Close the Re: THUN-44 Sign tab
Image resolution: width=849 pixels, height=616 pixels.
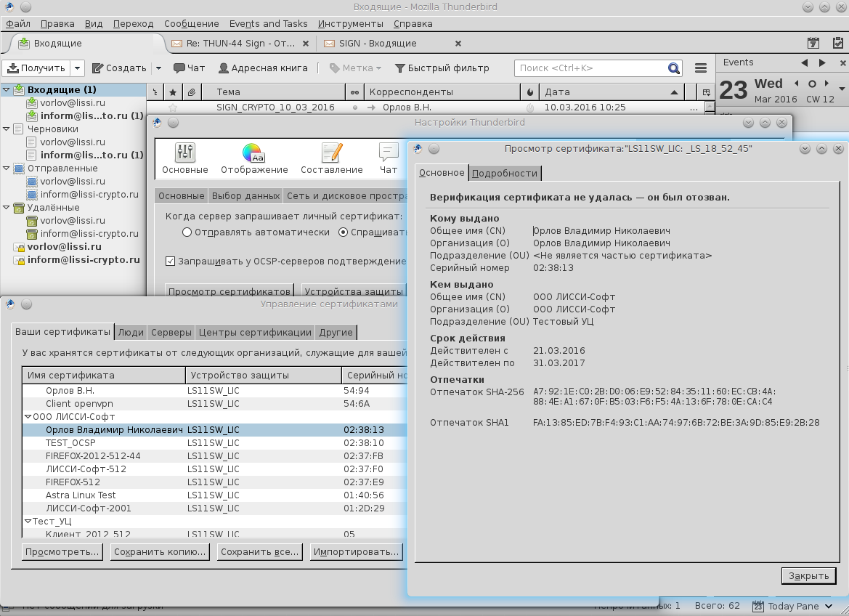tap(306, 44)
